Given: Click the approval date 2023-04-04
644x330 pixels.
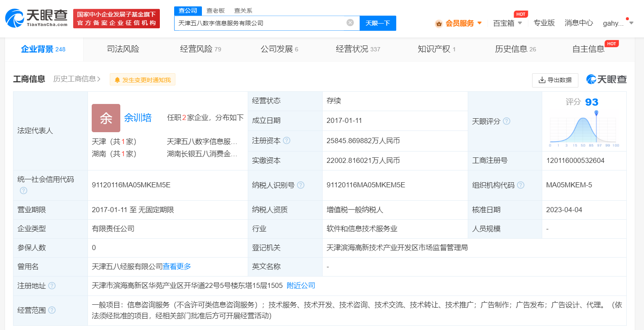Looking at the screenshot, I should pyautogui.click(x=564, y=210).
